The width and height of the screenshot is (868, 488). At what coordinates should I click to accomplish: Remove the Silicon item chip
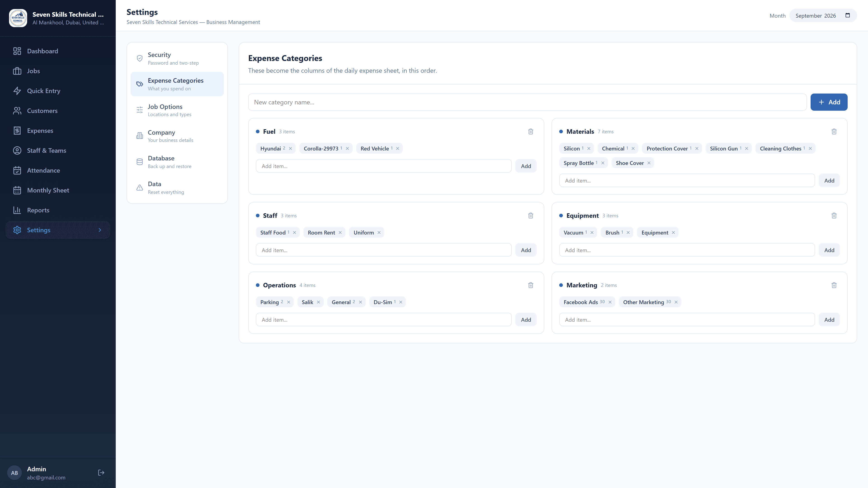589,148
